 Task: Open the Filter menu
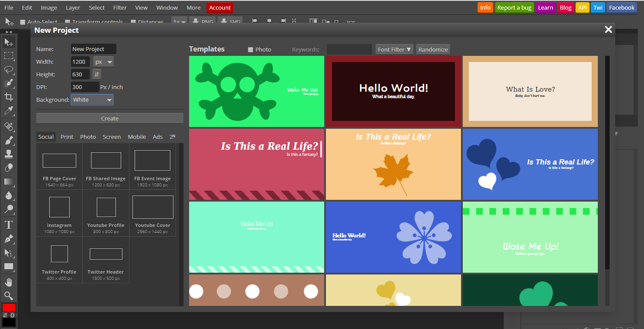(x=120, y=7)
